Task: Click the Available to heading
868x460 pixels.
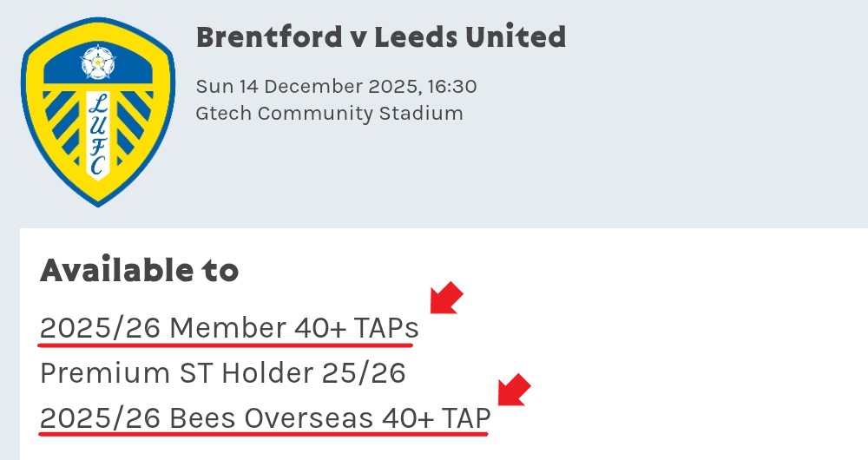Action: pos(139,271)
